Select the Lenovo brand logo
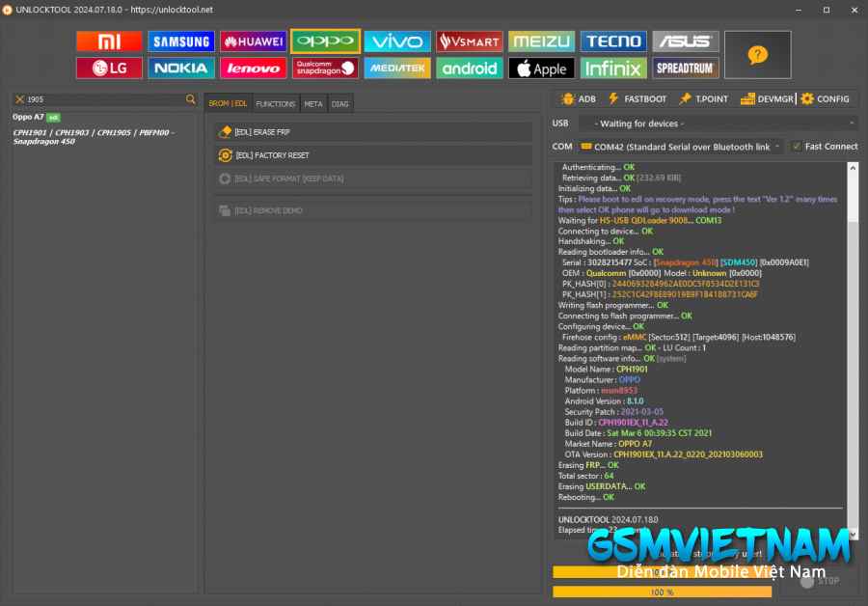868x606 pixels. [253, 69]
